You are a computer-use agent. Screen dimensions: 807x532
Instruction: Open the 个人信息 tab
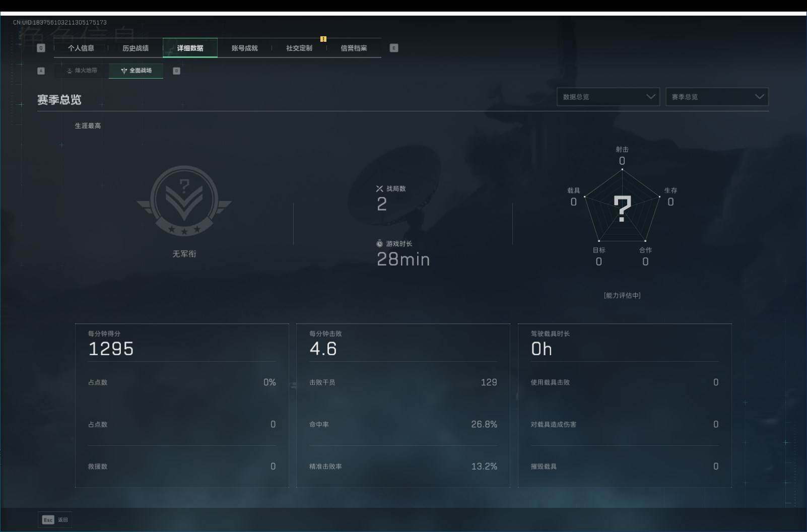81,48
